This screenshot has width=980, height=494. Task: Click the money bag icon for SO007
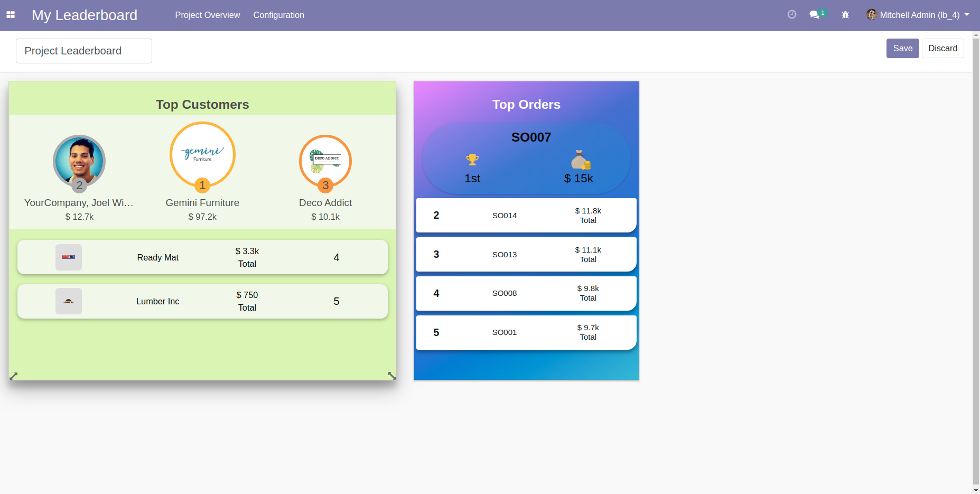tap(580, 160)
